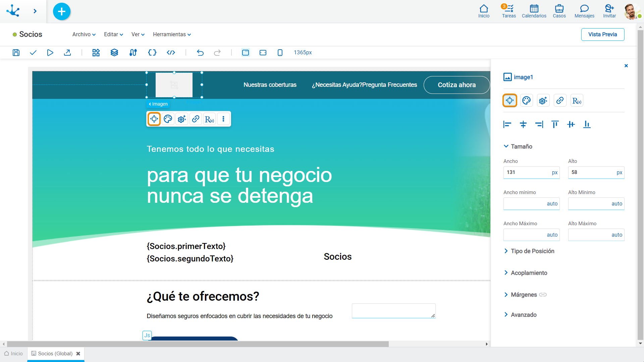Open the layers stack icon
This screenshot has width=644, height=362.
coord(114,53)
